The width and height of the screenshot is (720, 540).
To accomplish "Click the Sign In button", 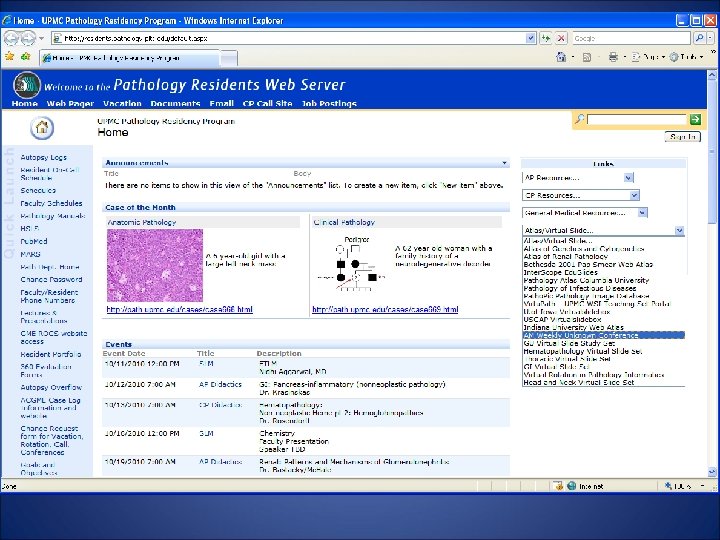I will (682, 136).
